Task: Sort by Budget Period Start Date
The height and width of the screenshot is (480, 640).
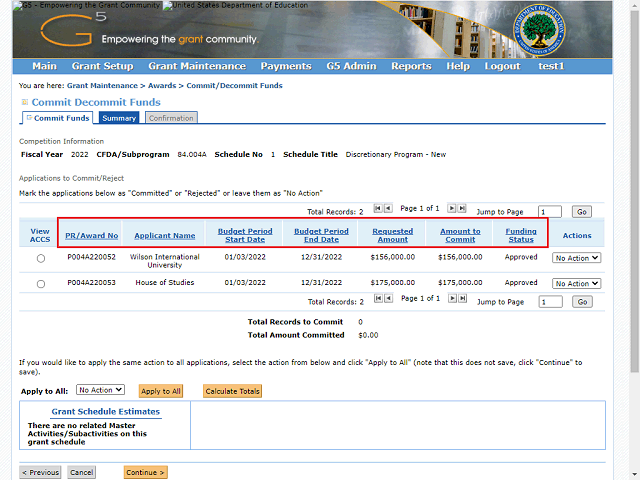Action: point(245,236)
